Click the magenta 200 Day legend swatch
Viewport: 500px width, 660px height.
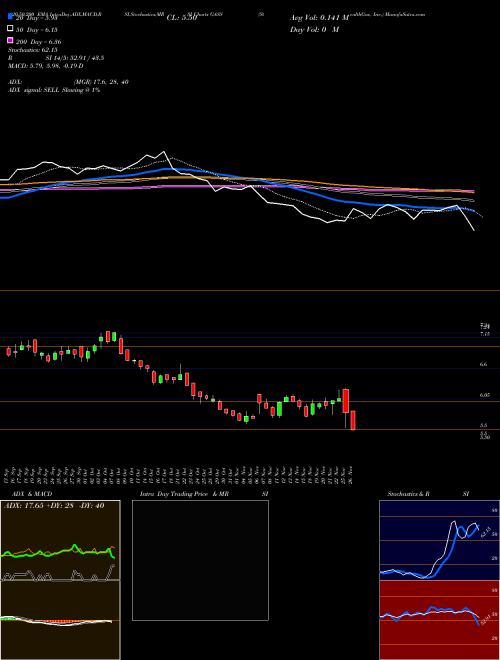click(x=11, y=41)
